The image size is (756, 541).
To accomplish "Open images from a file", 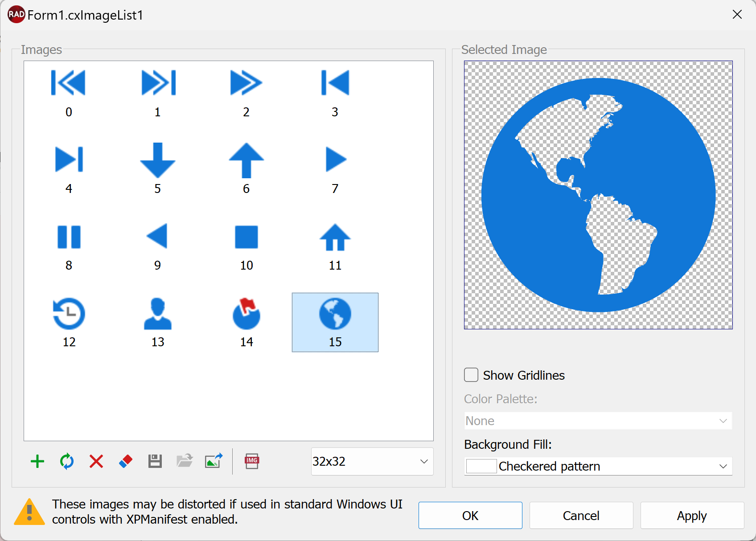I will pos(184,462).
